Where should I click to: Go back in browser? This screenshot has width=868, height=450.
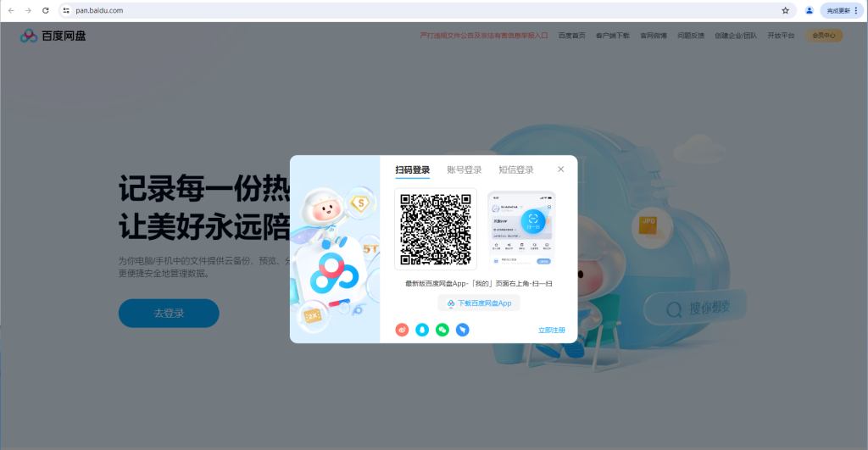coord(11,10)
